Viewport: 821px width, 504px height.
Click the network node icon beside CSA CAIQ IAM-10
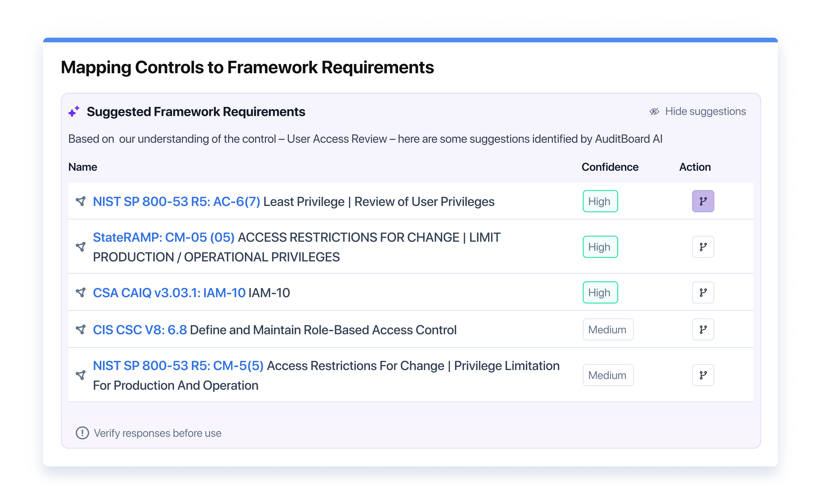pos(81,292)
